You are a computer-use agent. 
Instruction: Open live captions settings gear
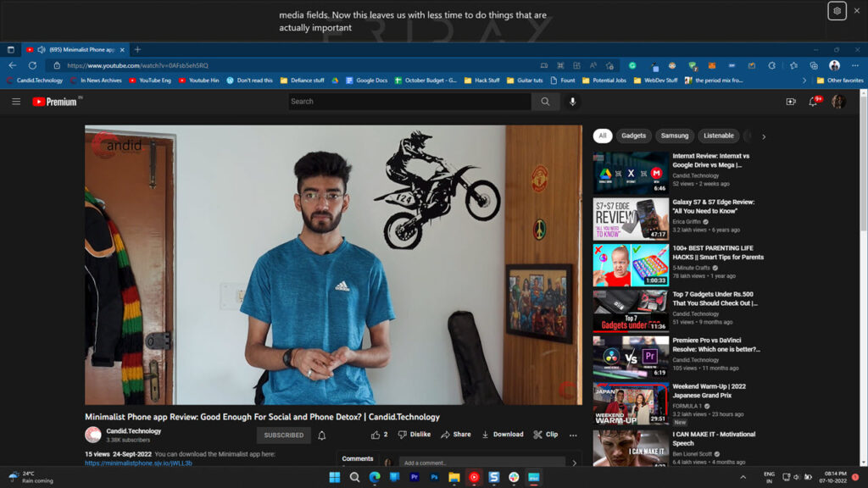(x=837, y=10)
